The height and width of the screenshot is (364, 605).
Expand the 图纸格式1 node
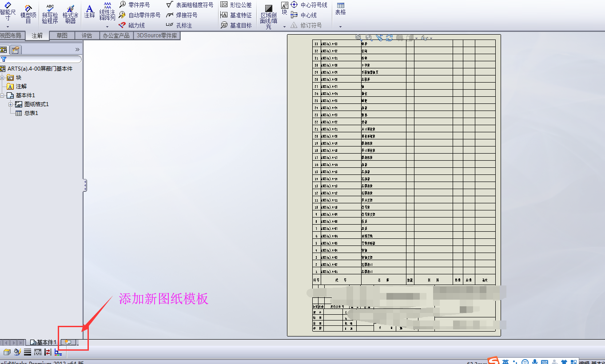(11, 104)
